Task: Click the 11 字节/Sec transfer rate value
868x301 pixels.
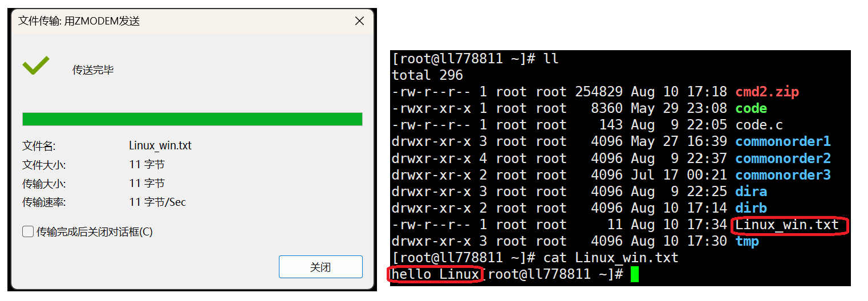Action: pos(157,202)
